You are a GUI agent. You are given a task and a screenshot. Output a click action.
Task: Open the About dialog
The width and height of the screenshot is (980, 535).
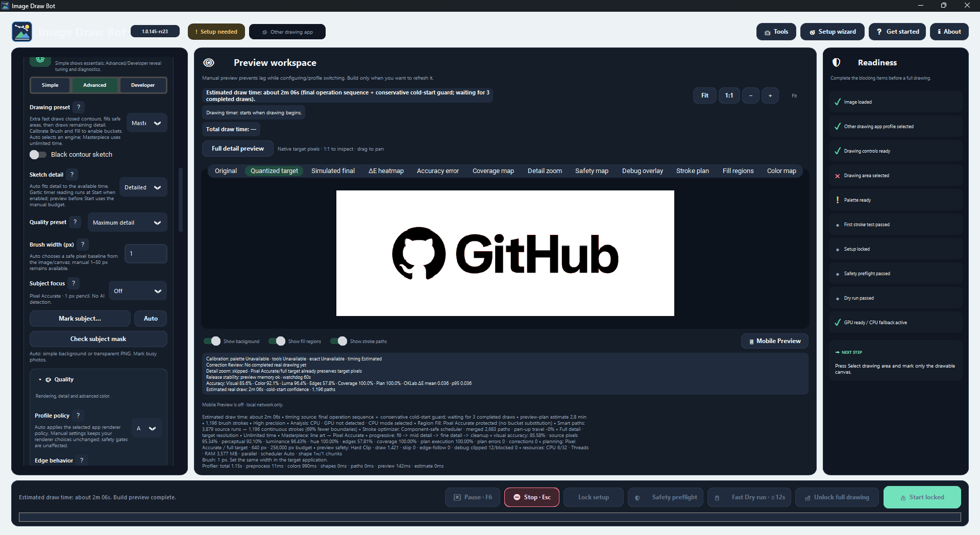949,32
